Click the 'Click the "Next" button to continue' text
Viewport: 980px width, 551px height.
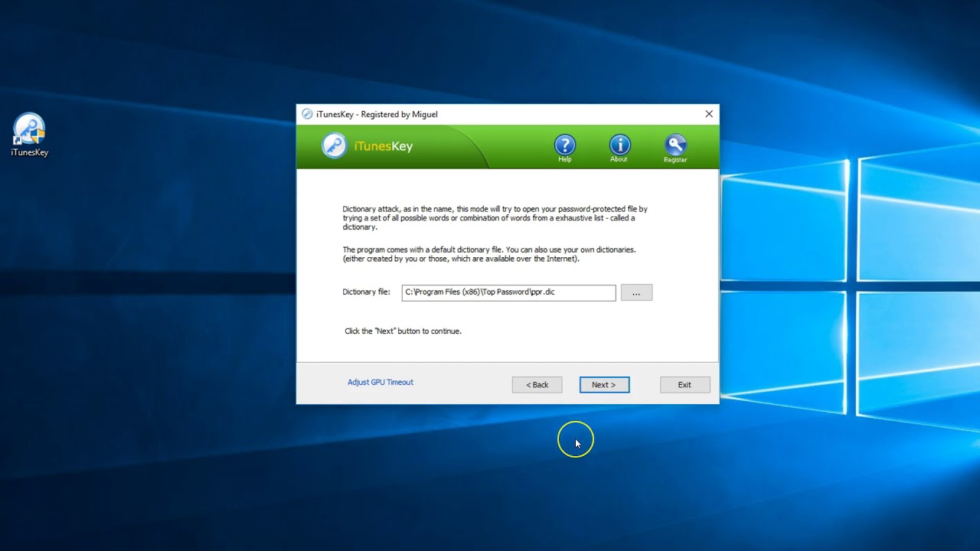[x=403, y=331]
